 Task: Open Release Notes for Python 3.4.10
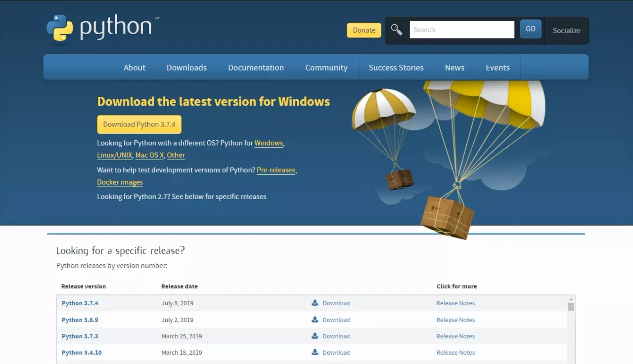click(455, 353)
